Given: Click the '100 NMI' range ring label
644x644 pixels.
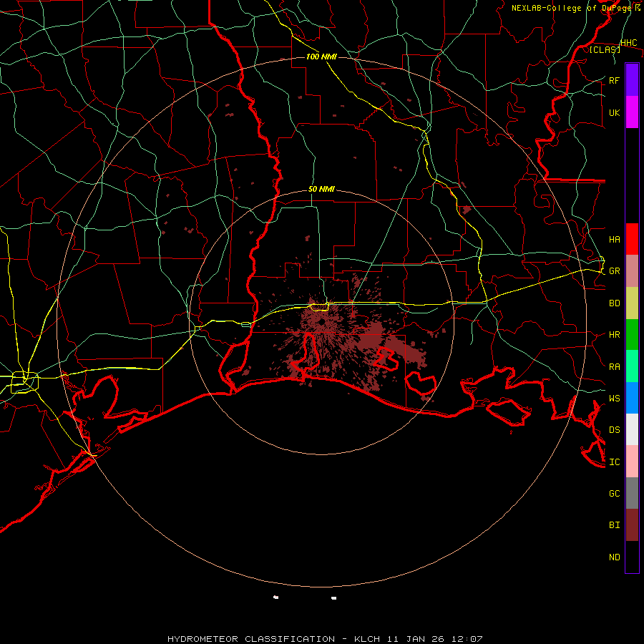Looking at the screenshot, I should pos(321,57).
